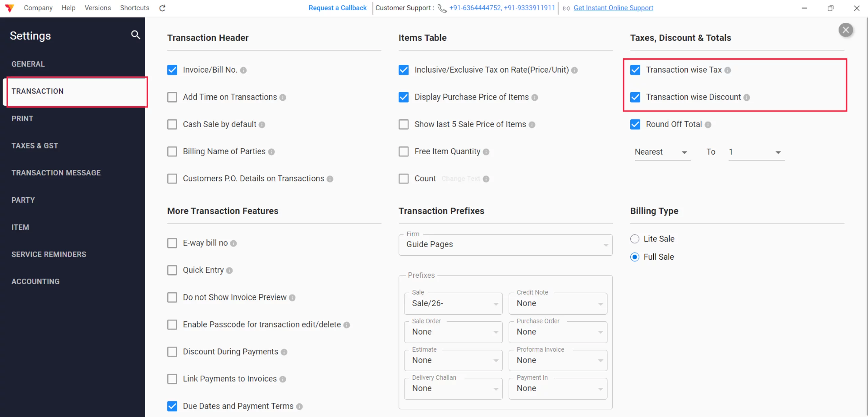Expand the Firm Guide Pages dropdown
This screenshot has height=417, width=868.
pyautogui.click(x=505, y=245)
